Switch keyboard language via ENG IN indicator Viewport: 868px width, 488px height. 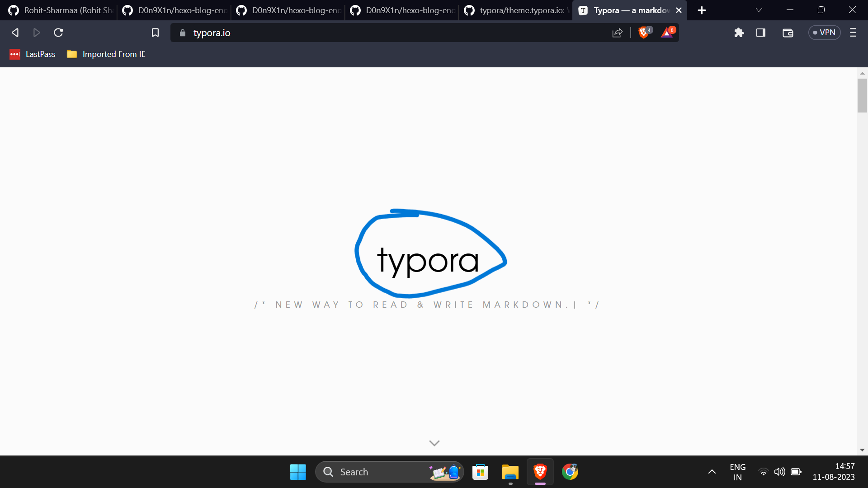click(x=738, y=471)
